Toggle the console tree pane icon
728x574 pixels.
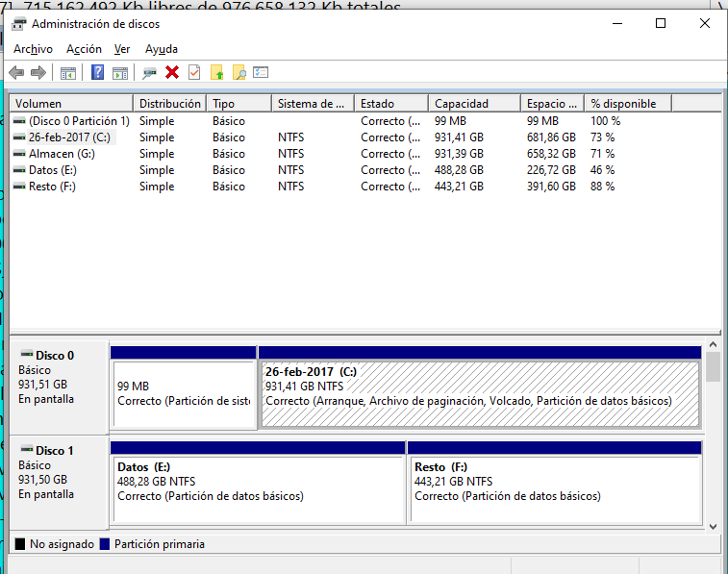(68, 72)
